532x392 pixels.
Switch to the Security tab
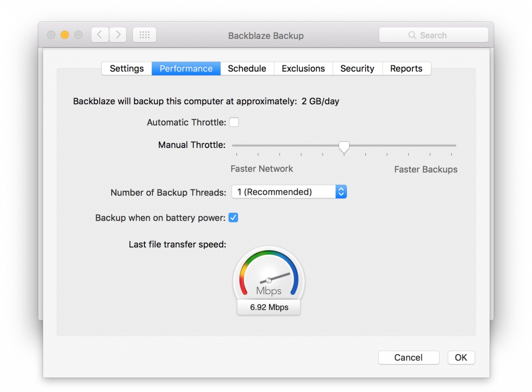(x=357, y=69)
